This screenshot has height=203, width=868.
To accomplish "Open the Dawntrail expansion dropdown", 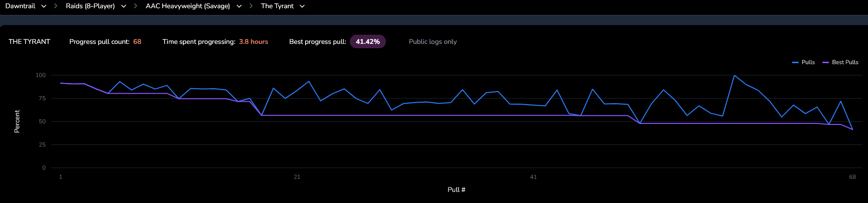I will [x=26, y=6].
